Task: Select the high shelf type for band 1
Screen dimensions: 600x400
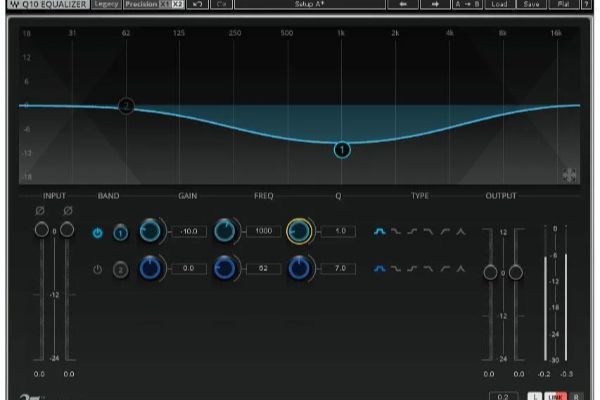Action: tap(412, 232)
